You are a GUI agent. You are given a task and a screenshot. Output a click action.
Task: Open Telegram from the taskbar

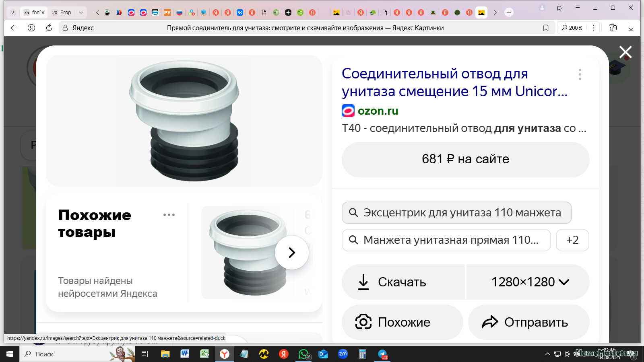tap(382, 354)
